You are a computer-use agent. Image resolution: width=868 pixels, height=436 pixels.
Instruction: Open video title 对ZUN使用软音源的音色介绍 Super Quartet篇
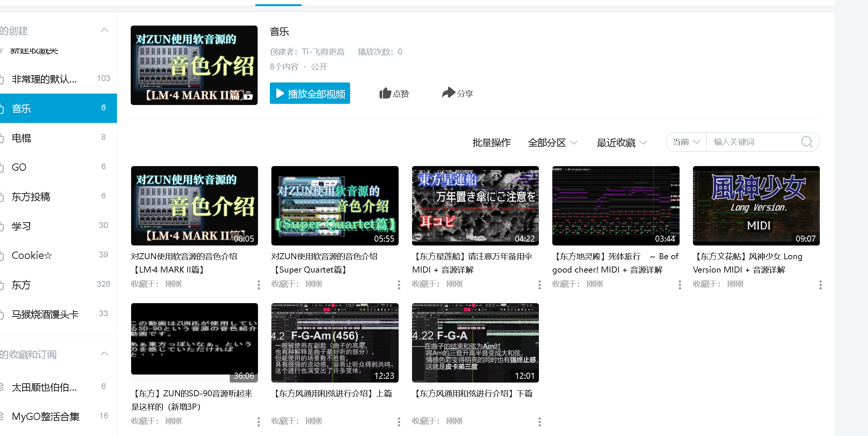click(x=324, y=263)
